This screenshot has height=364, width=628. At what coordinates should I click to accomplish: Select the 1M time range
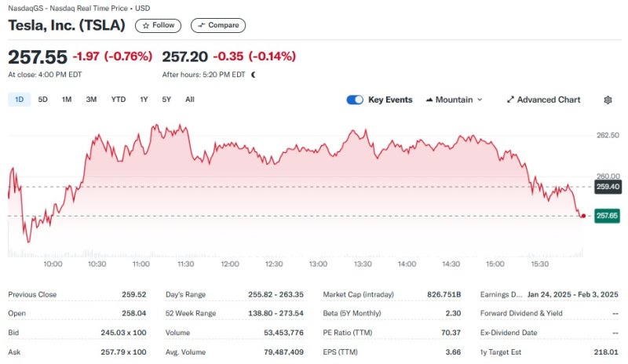coord(67,100)
